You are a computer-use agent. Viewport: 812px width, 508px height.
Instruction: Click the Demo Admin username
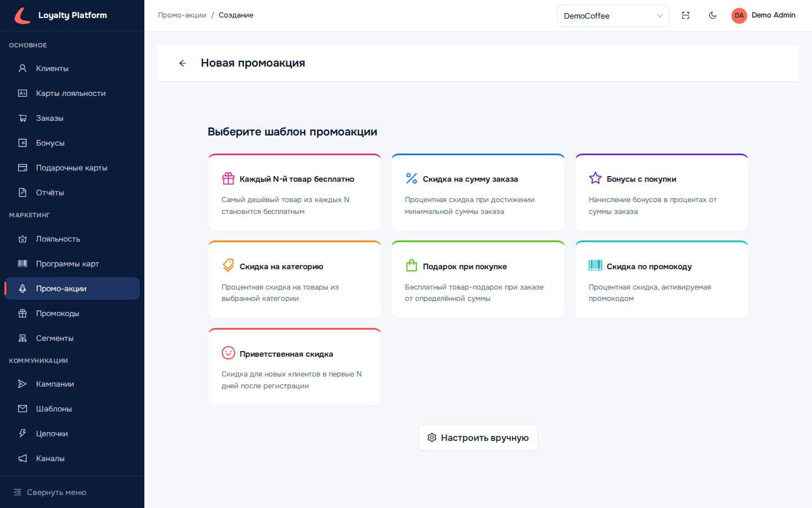pos(774,15)
